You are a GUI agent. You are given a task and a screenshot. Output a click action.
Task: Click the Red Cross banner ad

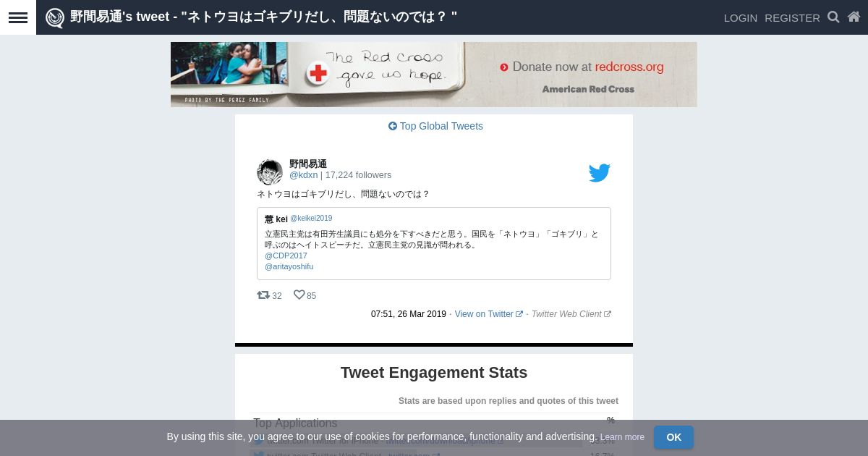point(434,75)
